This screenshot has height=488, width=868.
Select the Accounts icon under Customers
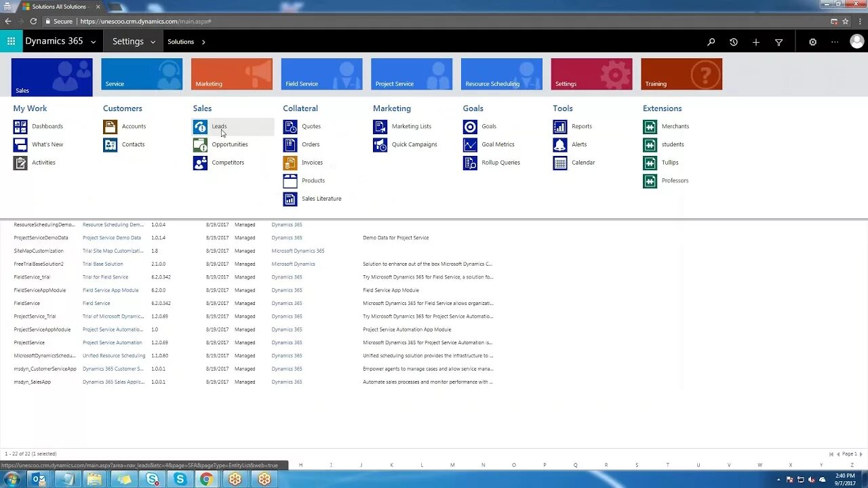pos(110,127)
